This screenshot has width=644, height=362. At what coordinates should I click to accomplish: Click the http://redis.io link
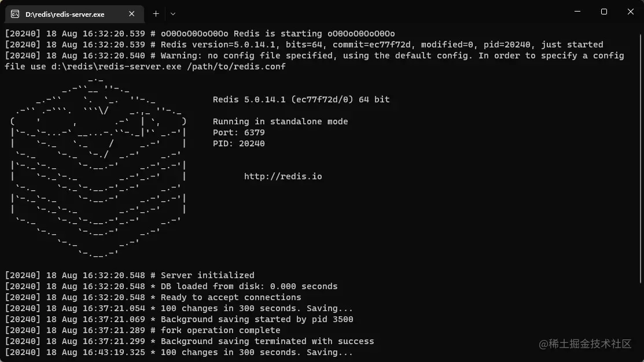tap(283, 176)
